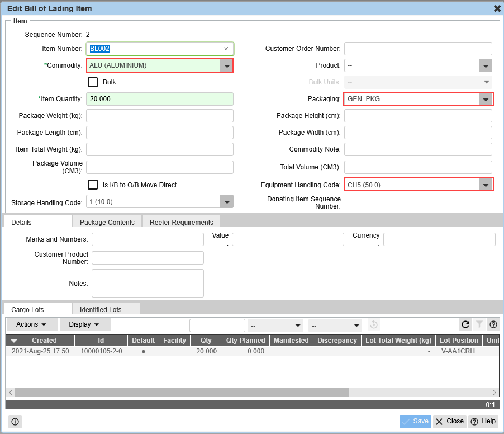Click the created date 2021-Aug-25 17:50

pyautogui.click(x=40, y=351)
